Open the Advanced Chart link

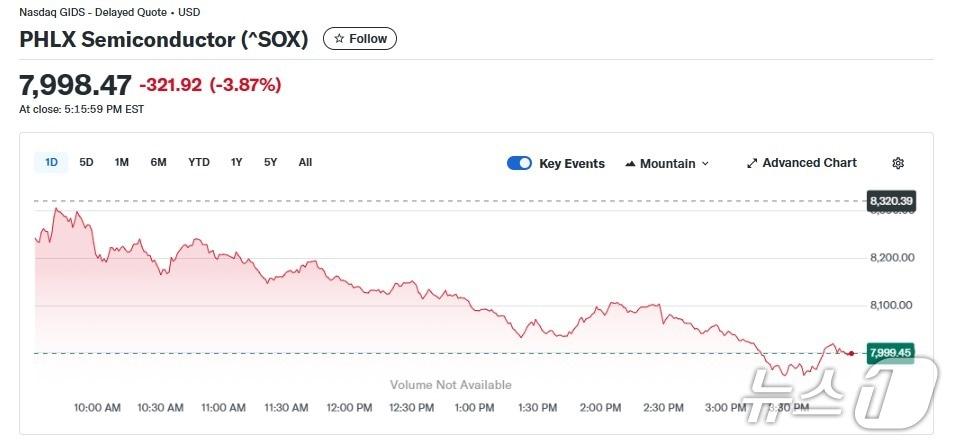(809, 163)
